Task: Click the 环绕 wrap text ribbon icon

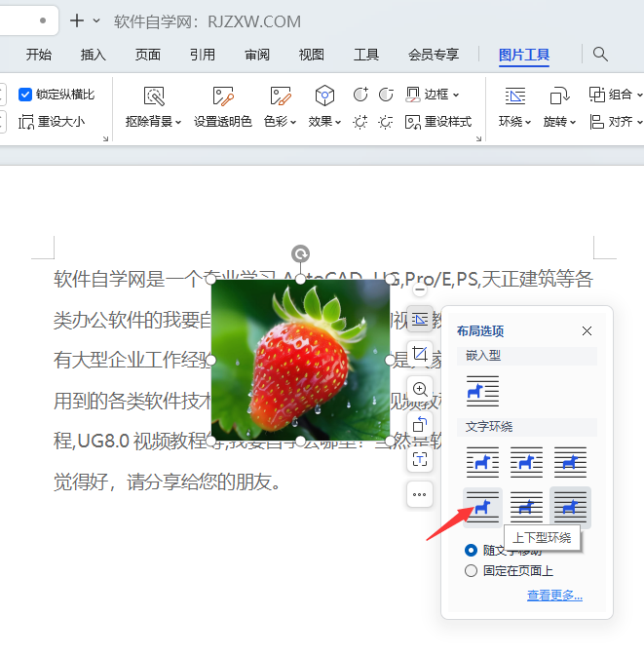Action: tap(515, 96)
